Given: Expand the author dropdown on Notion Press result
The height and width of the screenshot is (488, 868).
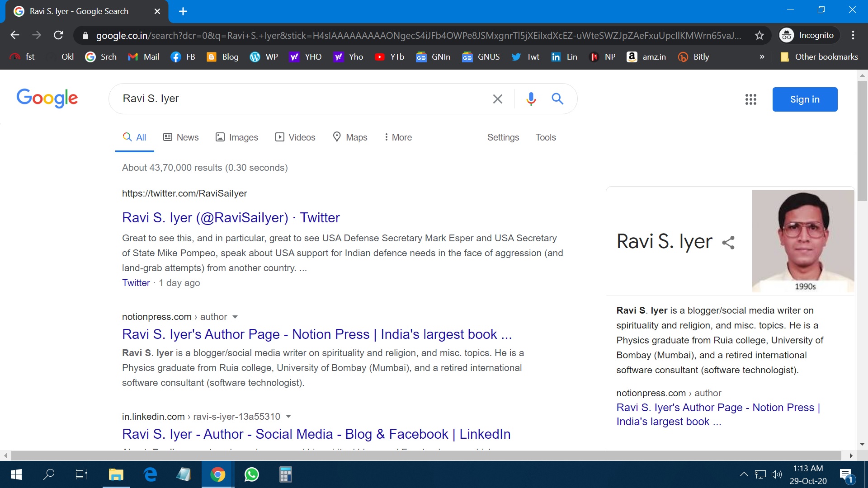Looking at the screenshot, I should 236,317.
